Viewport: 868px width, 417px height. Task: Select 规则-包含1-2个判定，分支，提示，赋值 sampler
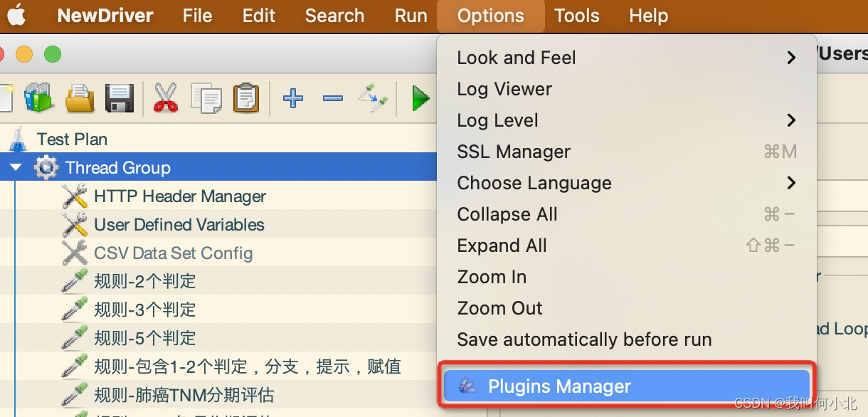tap(248, 366)
